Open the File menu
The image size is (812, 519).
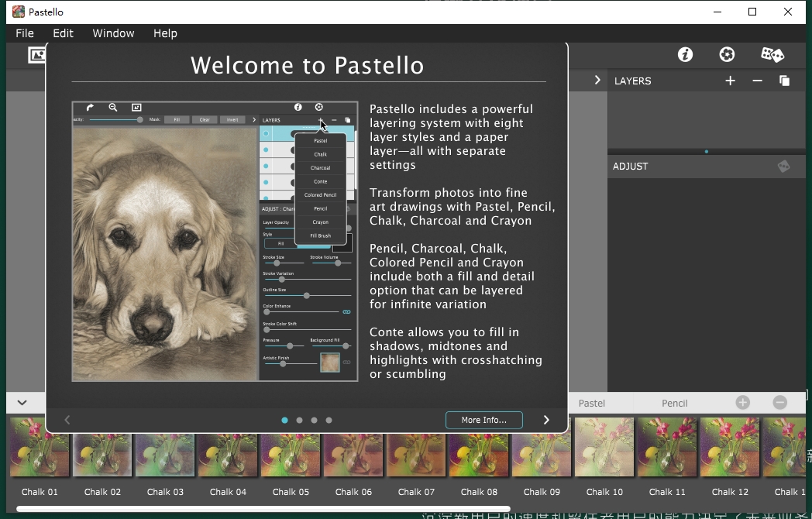[x=25, y=33]
